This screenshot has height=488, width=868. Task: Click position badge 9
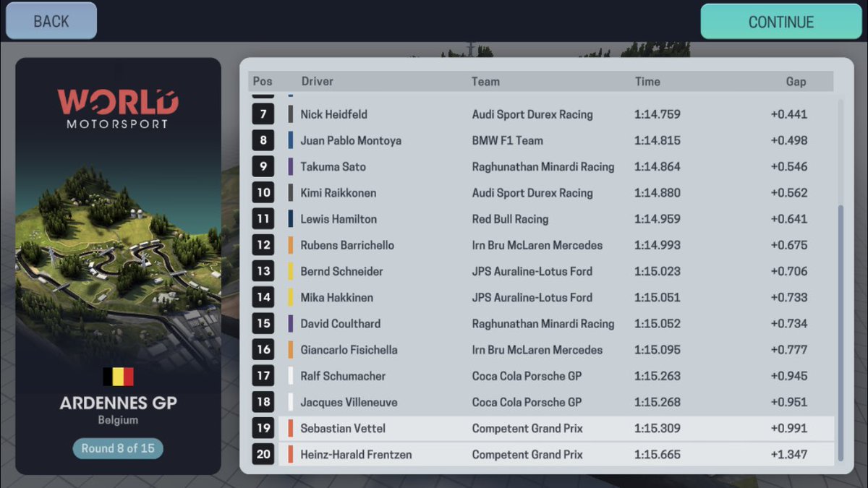point(263,166)
